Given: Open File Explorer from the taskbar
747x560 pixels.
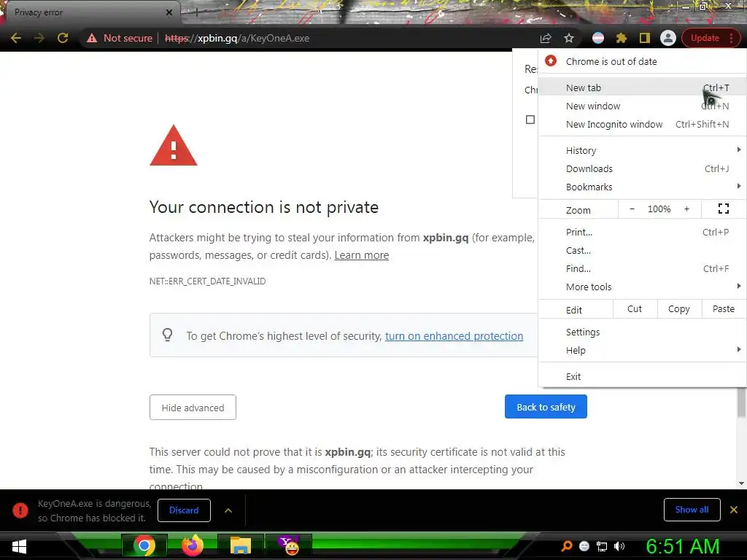Looking at the screenshot, I should (241, 545).
